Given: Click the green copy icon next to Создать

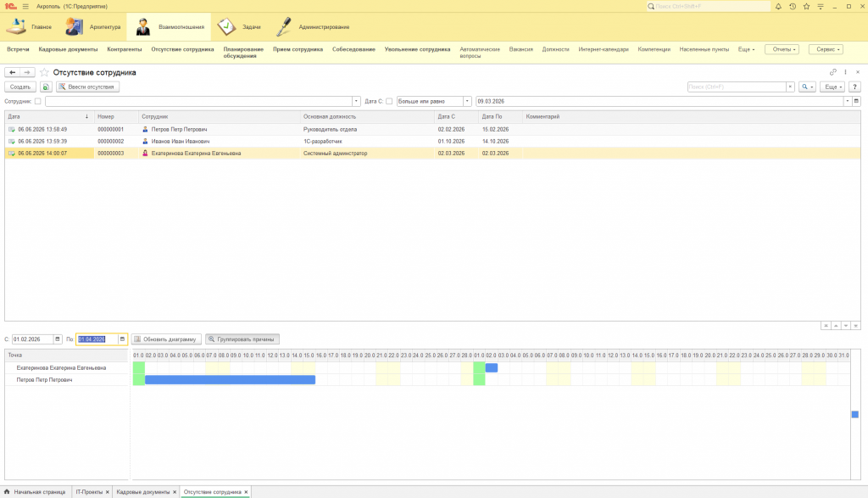Looking at the screenshot, I should [46, 87].
